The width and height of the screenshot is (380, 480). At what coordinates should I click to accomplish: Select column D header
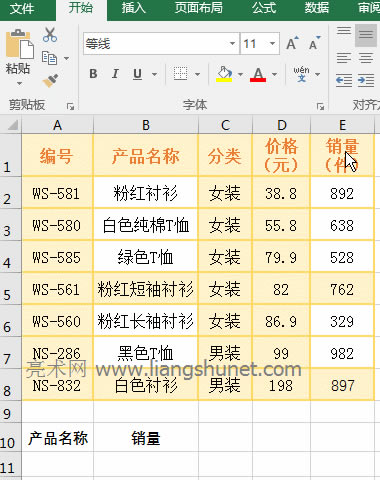(281, 125)
